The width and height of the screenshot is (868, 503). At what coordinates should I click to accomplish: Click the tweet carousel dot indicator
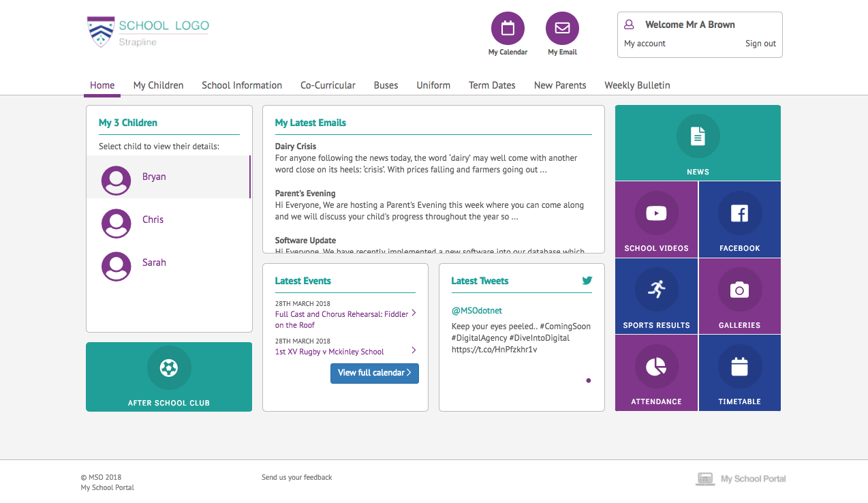pos(588,380)
